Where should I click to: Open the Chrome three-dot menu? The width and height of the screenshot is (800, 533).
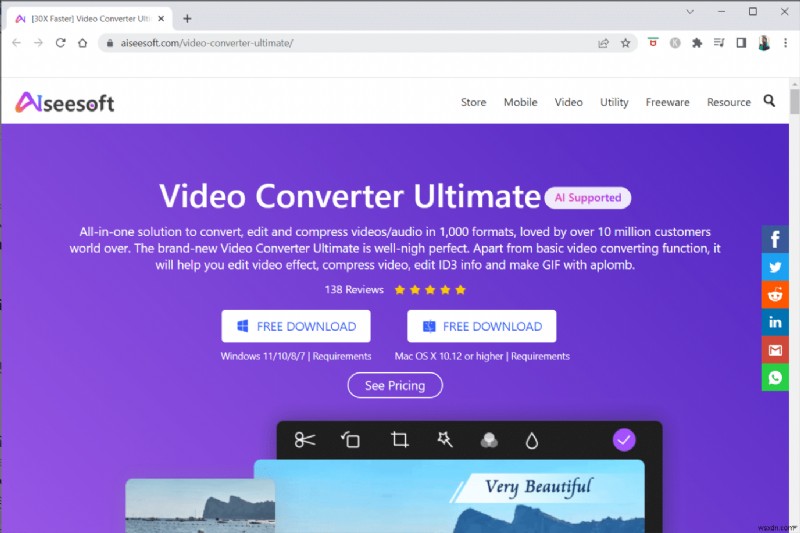(x=786, y=43)
